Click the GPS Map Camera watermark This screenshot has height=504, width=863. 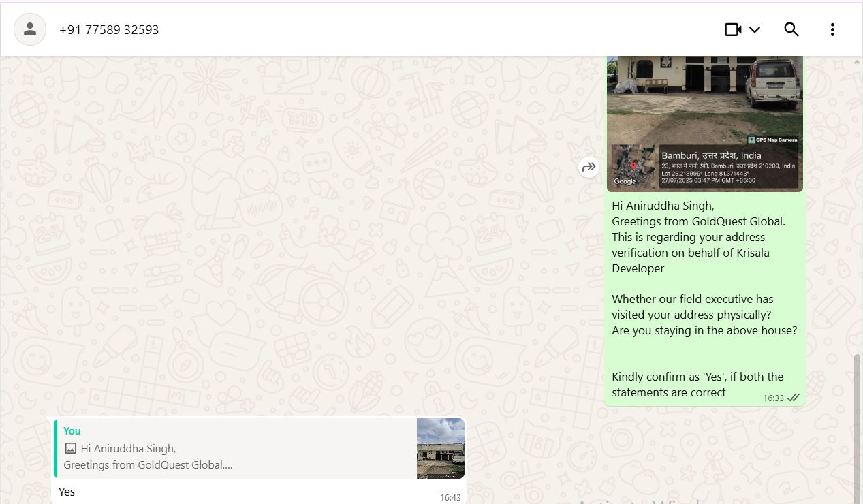[x=772, y=140]
